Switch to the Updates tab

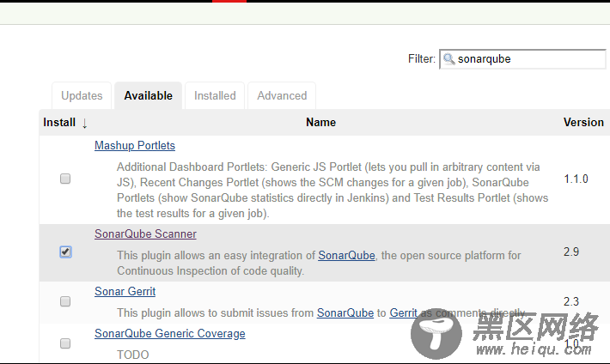[82, 95]
